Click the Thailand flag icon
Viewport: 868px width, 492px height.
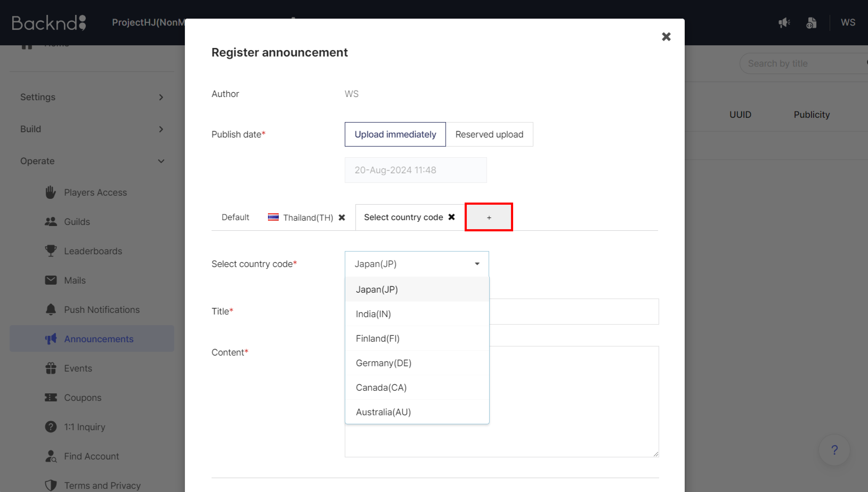273,217
